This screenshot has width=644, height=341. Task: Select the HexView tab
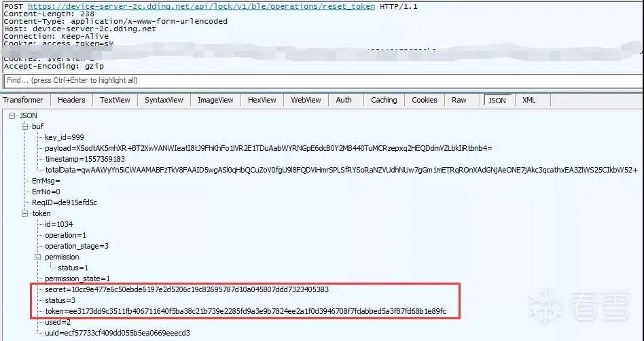click(x=262, y=100)
